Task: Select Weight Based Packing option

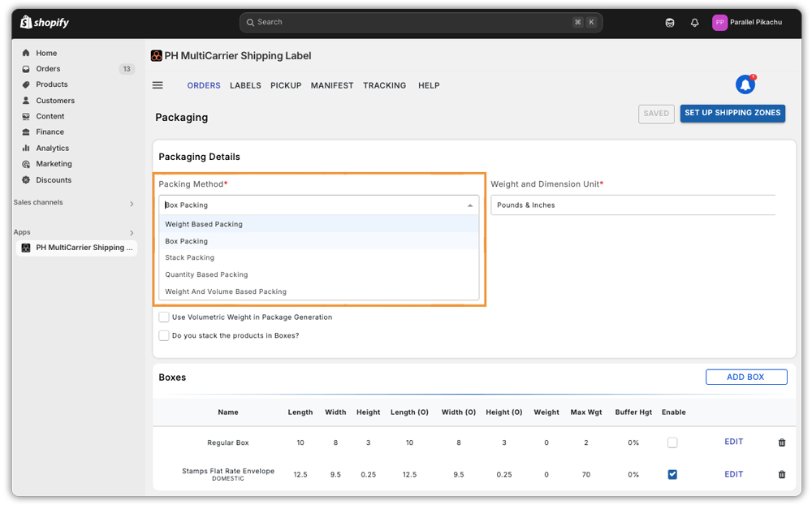Action: [x=319, y=224]
